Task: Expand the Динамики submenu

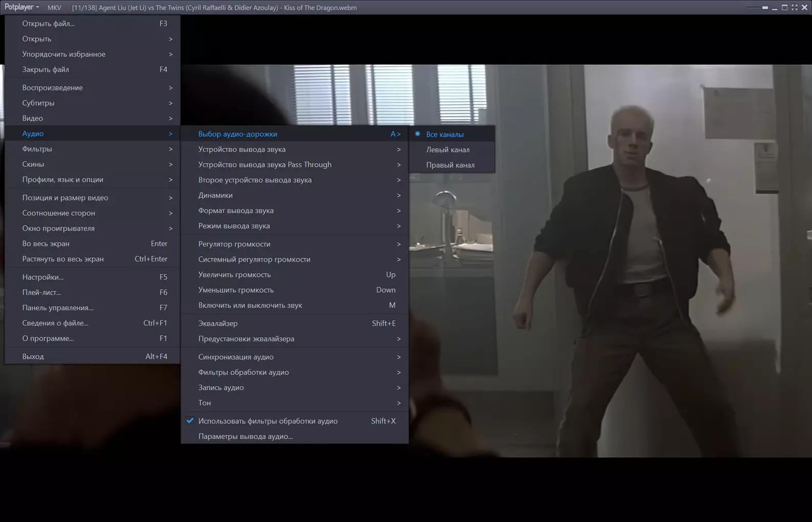Action: [x=295, y=195]
